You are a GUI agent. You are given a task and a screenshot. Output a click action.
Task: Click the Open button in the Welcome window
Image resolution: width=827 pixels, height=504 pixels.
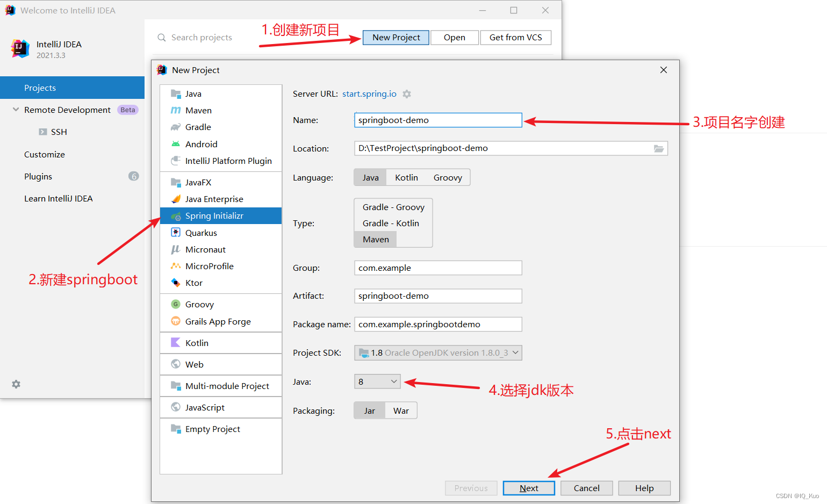pyautogui.click(x=455, y=38)
